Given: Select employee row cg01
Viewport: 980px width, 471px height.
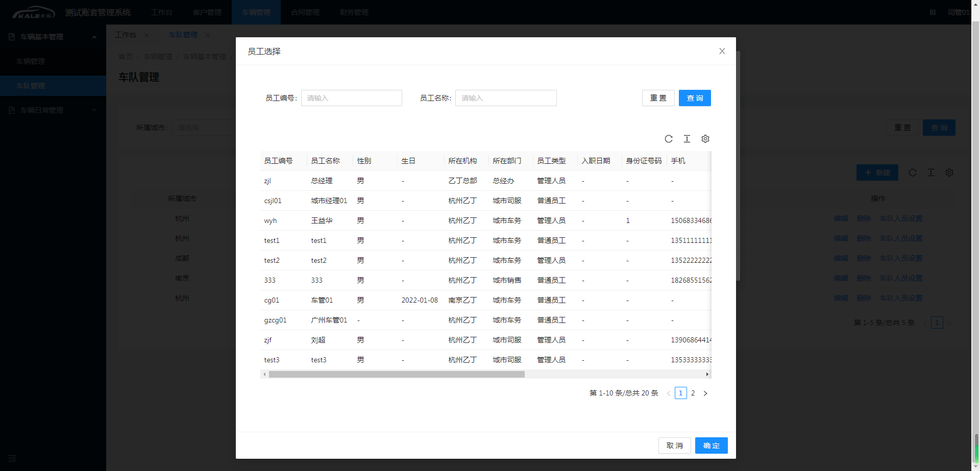Looking at the screenshot, I should pos(485,300).
